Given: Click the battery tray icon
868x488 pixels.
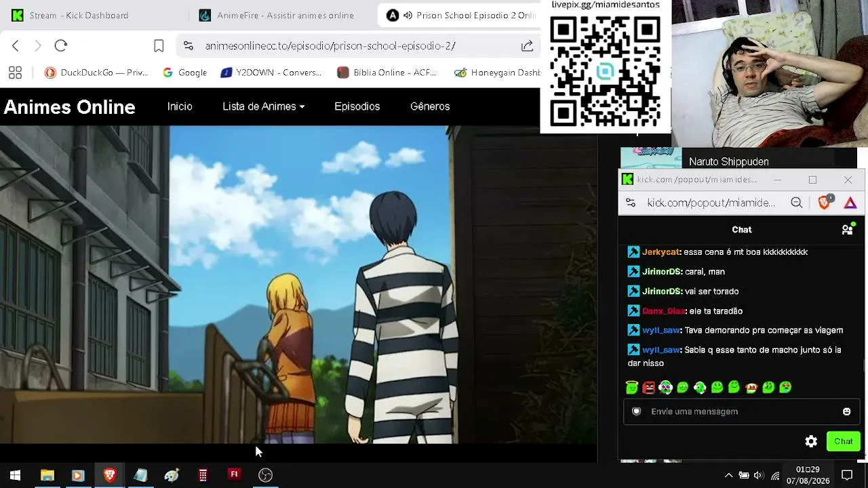Looking at the screenshot, I should click(744, 475).
